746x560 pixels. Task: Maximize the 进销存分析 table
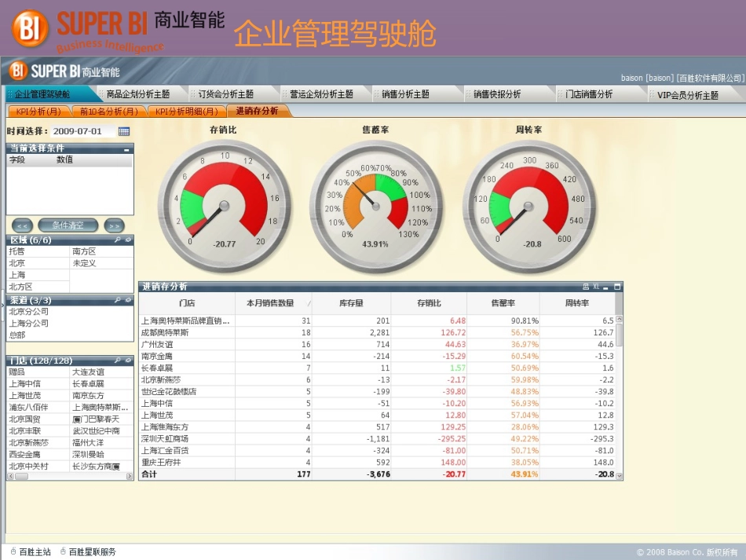617,287
